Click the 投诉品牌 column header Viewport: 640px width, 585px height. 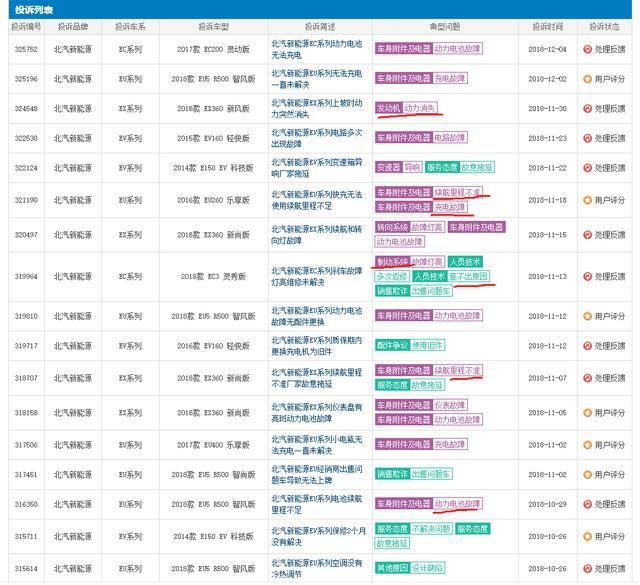pyautogui.click(x=73, y=27)
